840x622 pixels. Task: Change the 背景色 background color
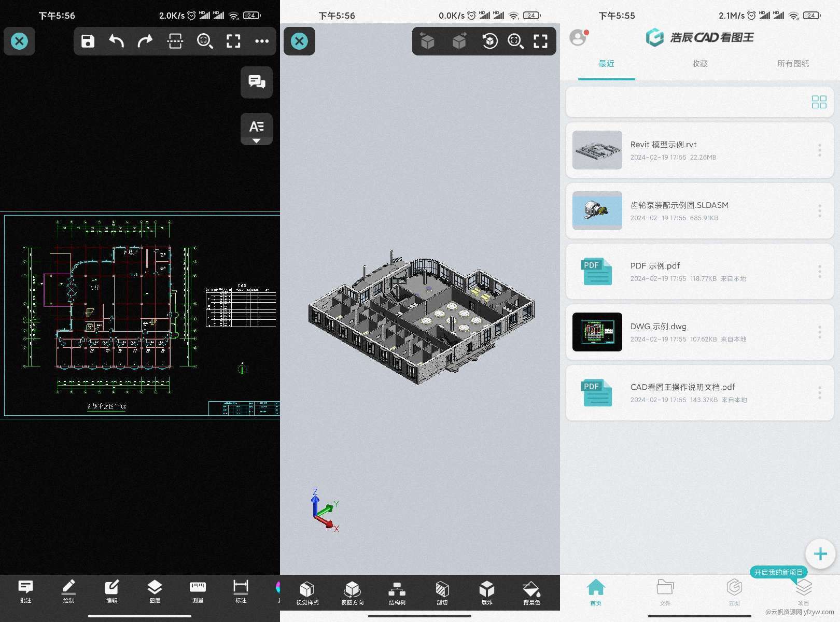(x=531, y=593)
